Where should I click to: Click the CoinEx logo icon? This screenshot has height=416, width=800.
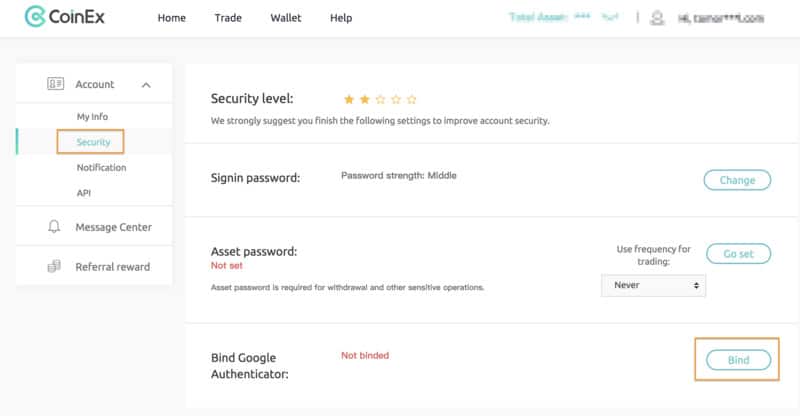[x=35, y=17]
